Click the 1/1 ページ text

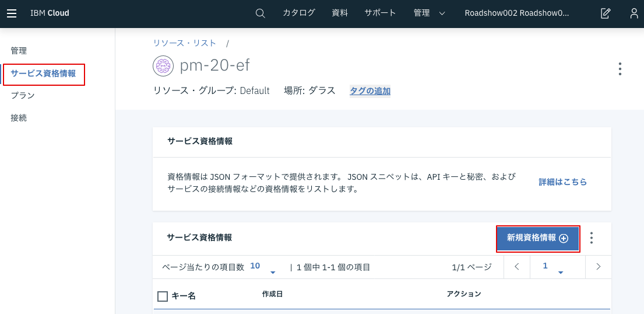coord(471,267)
